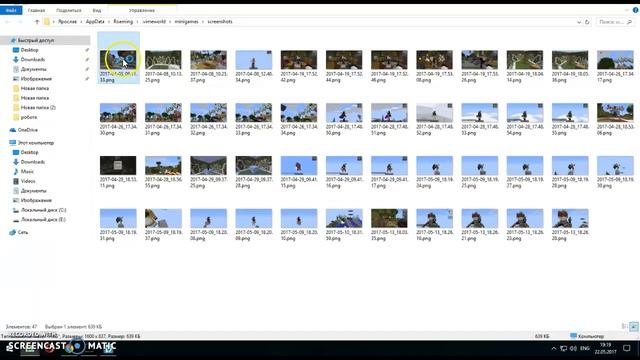Open subfolder dropdown after minigames breadcrumb
640x360 pixels.
click(x=203, y=22)
